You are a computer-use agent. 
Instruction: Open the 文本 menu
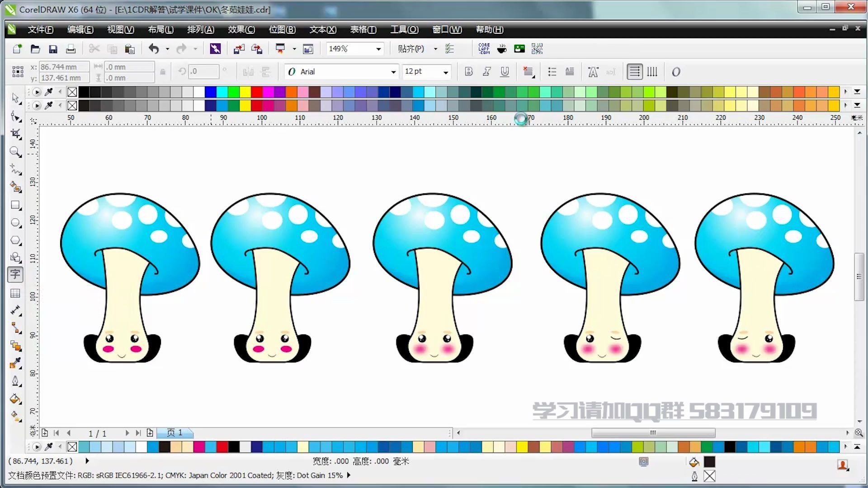tap(322, 29)
